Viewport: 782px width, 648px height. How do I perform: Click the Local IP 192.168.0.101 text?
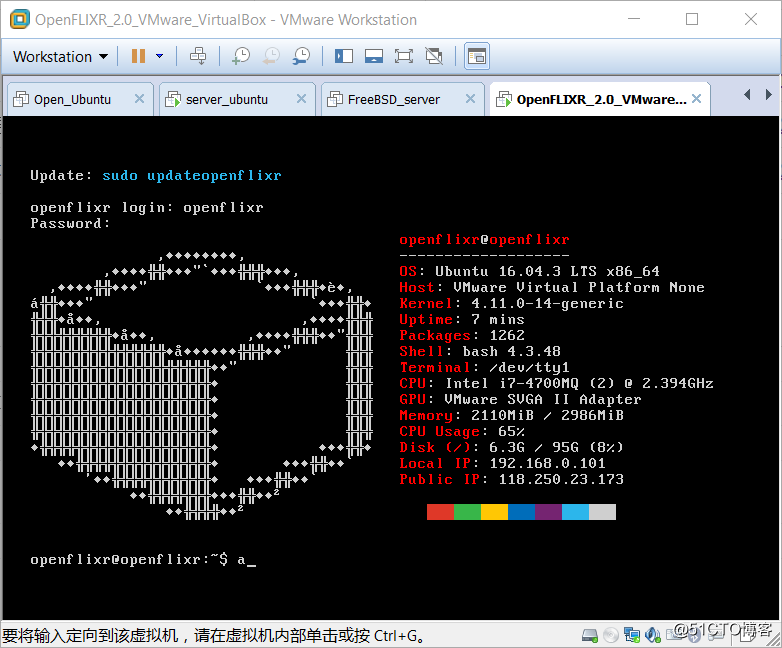[x=502, y=463]
